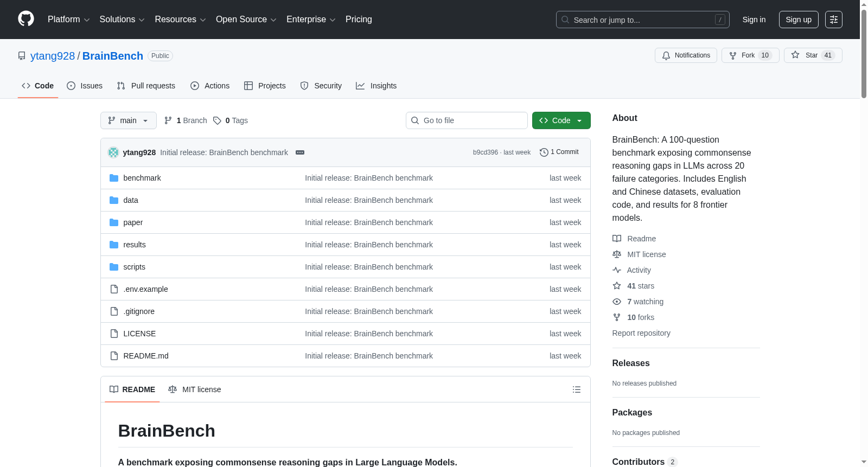The image size is (868, 467).
Task: Focus the Go to file search field
Action: pyautogui.click(x=467, y=120)
